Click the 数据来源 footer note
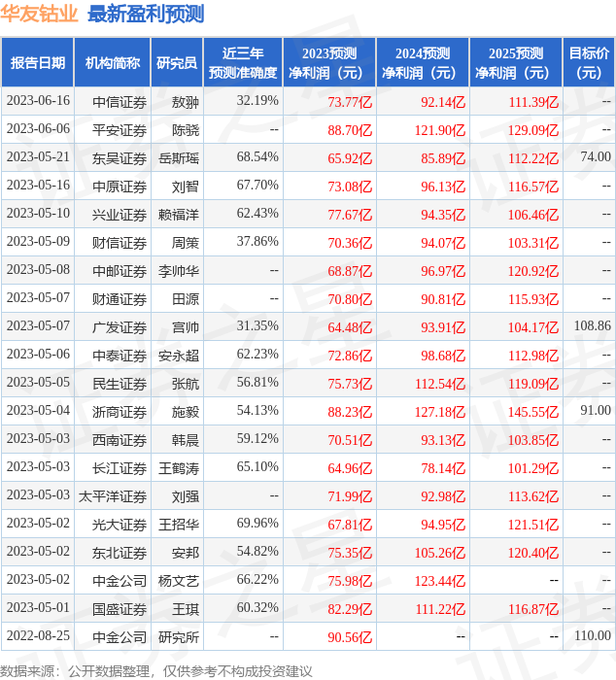The width and height of the screenshot is (616, 680). (x=156, y=671)
